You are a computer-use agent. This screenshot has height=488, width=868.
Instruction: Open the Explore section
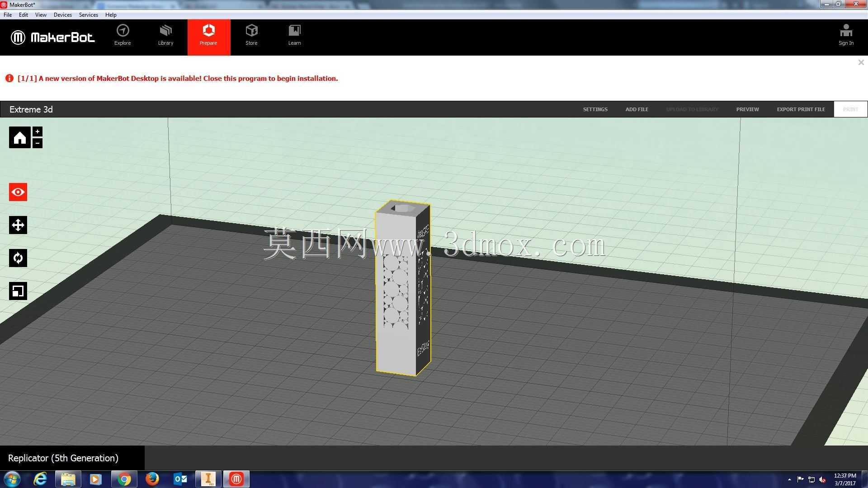123,36
